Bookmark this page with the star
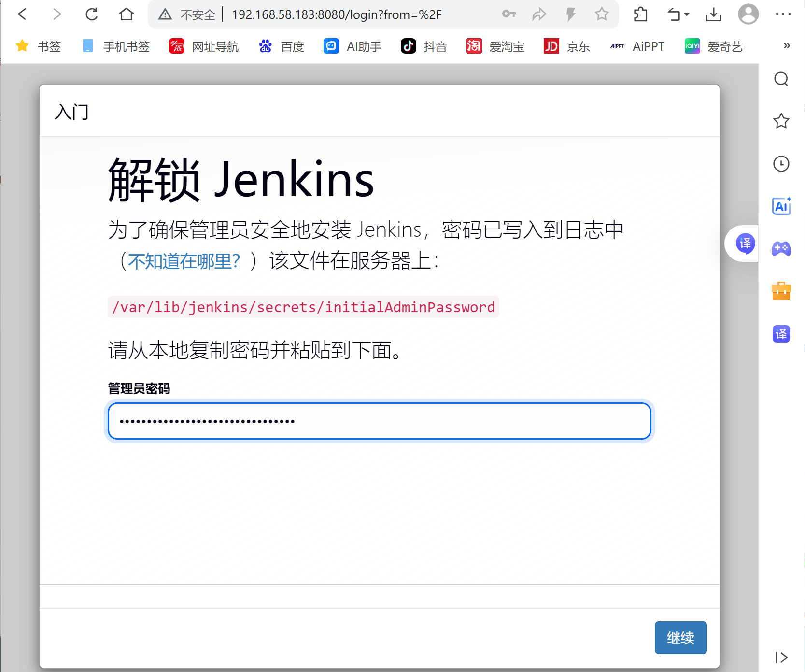This screenshot has width=805, height=672. pos(602,14)
